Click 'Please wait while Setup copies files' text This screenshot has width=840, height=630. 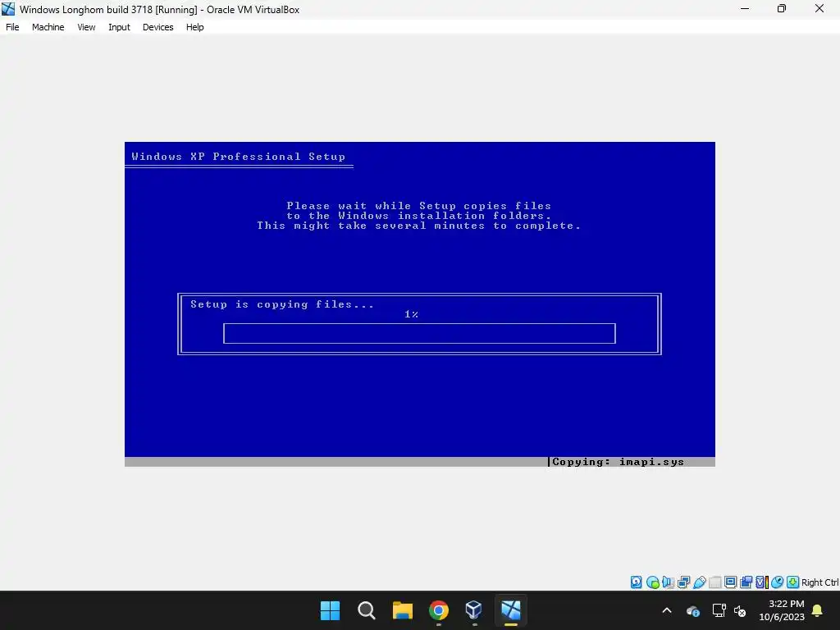pyautogui.click(x=419, y=206)
